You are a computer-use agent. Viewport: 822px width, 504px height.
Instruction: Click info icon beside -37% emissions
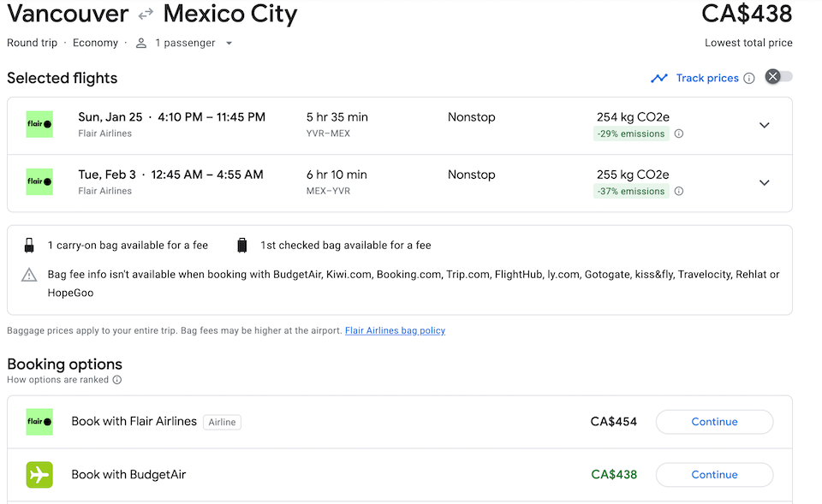tap(679, 191)
